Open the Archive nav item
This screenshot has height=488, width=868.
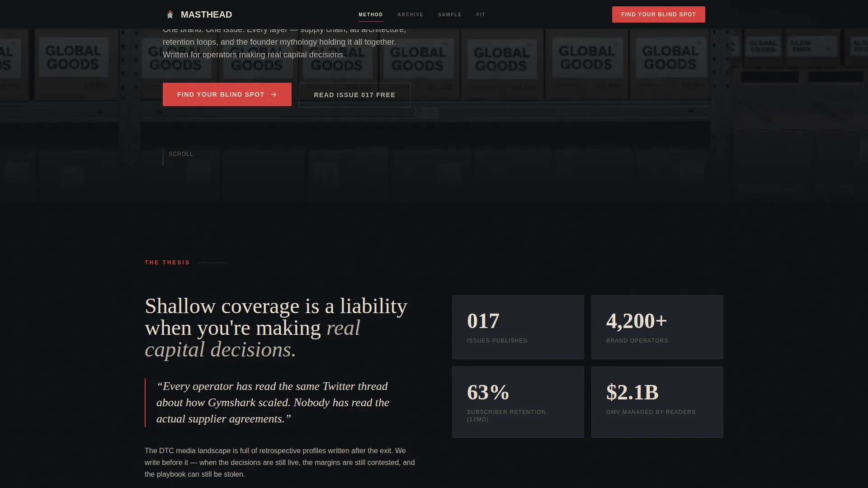410,14
